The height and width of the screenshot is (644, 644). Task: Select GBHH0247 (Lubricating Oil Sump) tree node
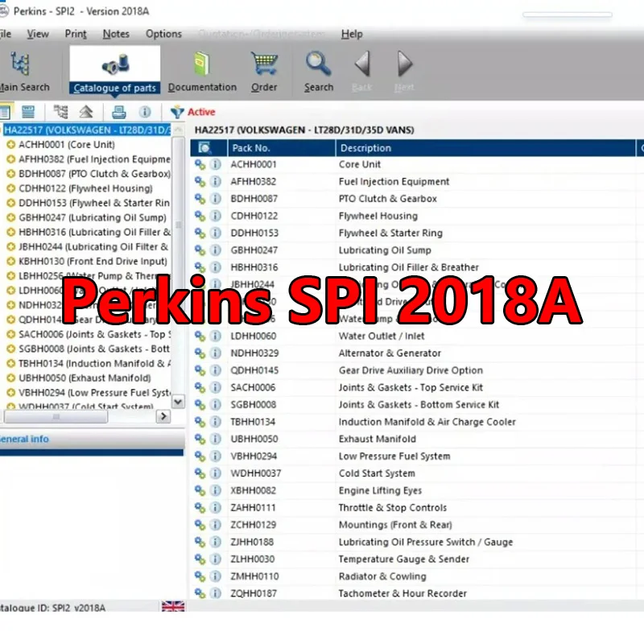pyautogui.click(x=93, y=217)
